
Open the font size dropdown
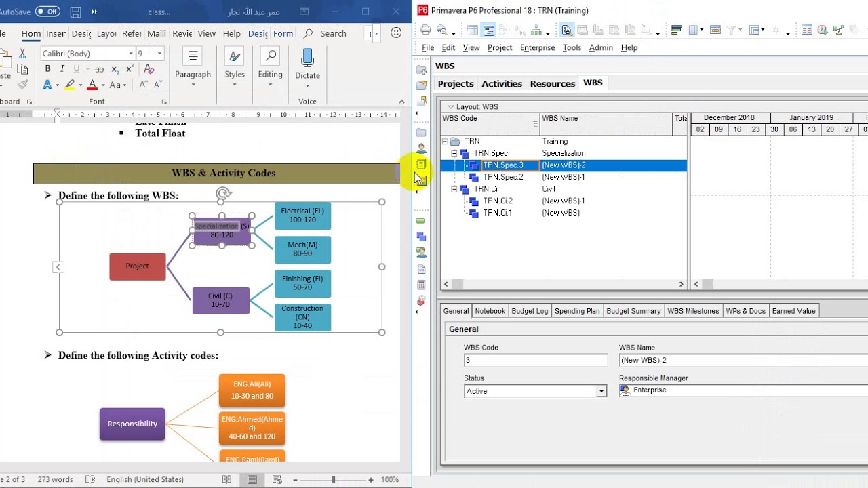point(159,54)
